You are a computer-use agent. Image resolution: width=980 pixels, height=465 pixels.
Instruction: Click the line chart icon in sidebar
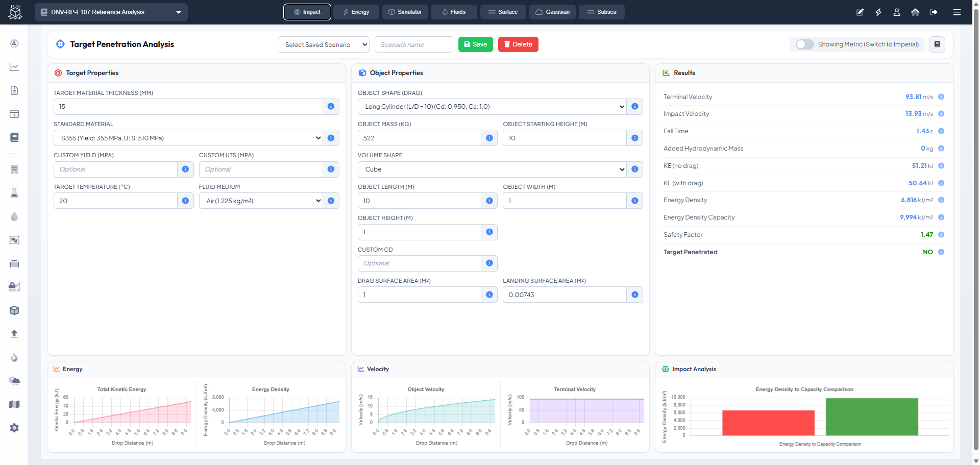pos(14,67)
